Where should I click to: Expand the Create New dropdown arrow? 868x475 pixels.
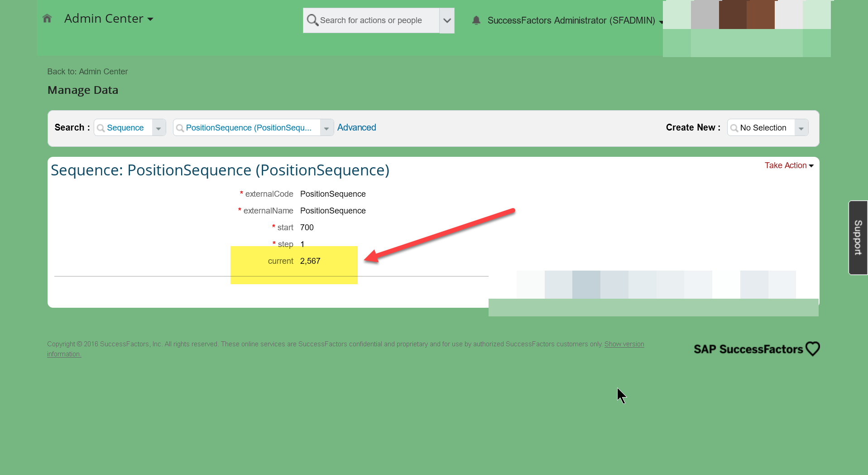pos(801,128)
